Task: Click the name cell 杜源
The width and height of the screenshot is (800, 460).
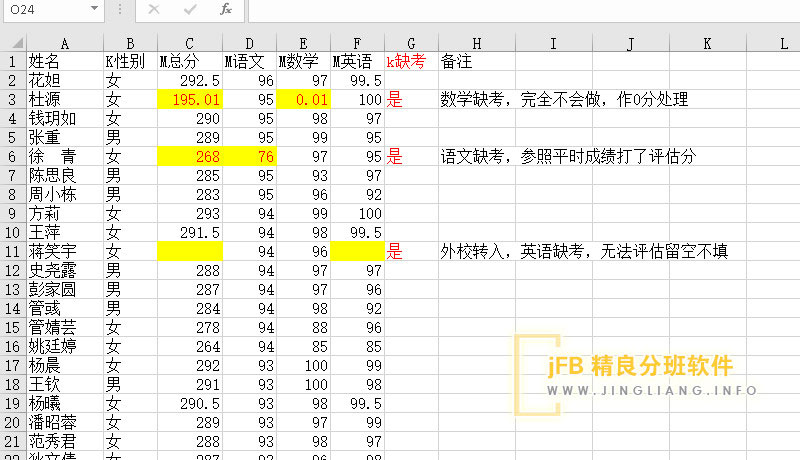Action: 65,99
